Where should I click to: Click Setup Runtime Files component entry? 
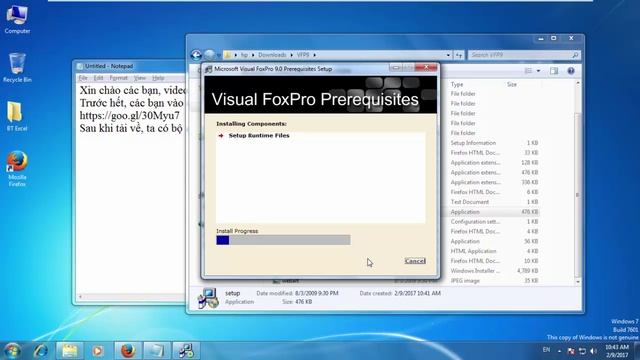coord(259,136)
